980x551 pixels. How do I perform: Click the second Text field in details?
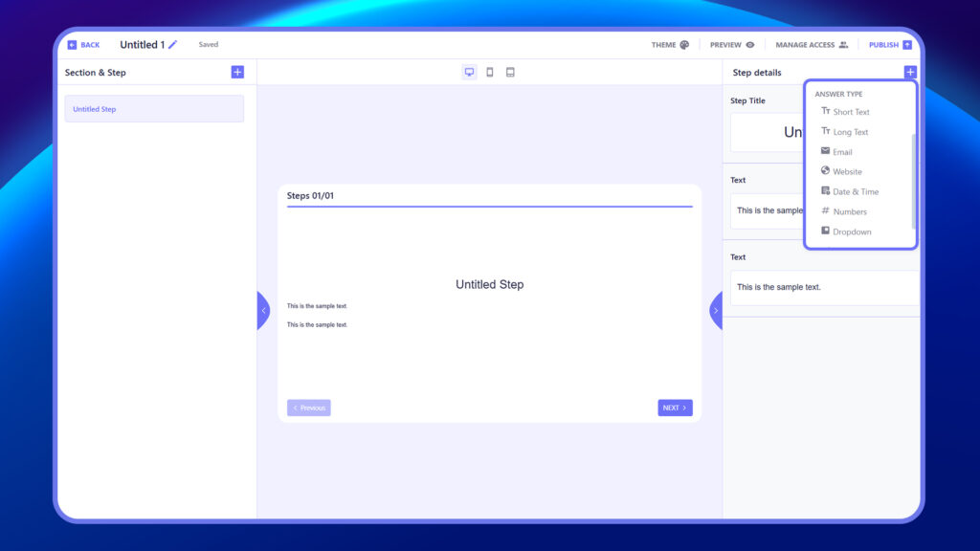click(x=824, y=287)
